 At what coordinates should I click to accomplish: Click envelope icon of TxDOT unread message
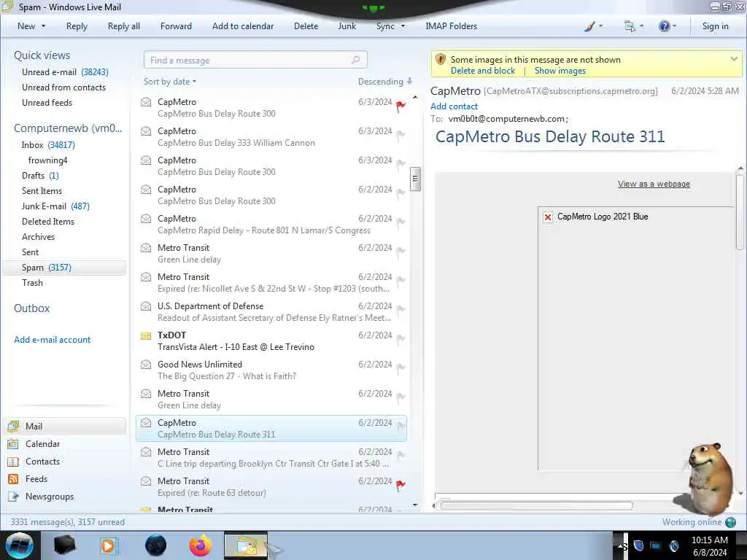[146, 335]
